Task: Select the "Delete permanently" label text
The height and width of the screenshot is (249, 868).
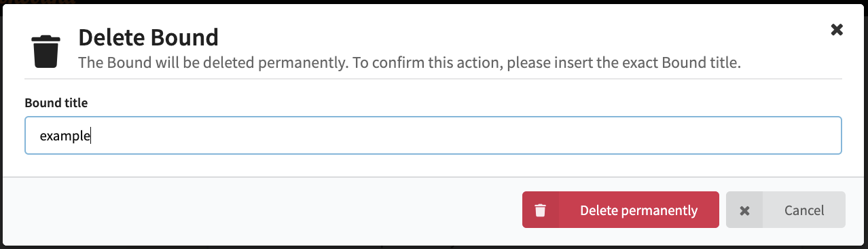Action: 638,210
